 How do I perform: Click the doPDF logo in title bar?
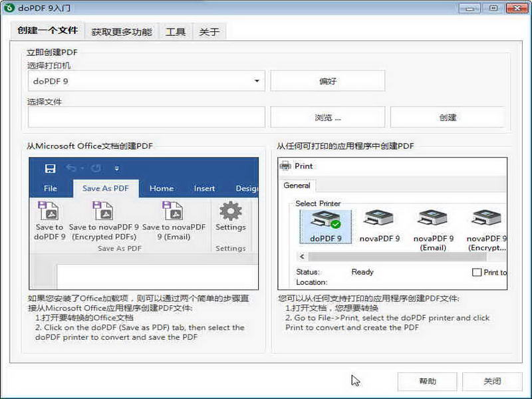coord(9,7)
